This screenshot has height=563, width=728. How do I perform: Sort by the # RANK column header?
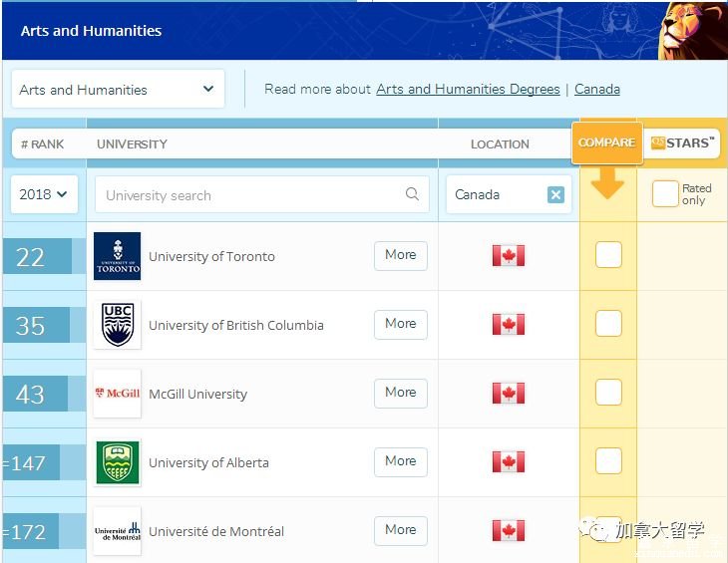pos(42,144)
